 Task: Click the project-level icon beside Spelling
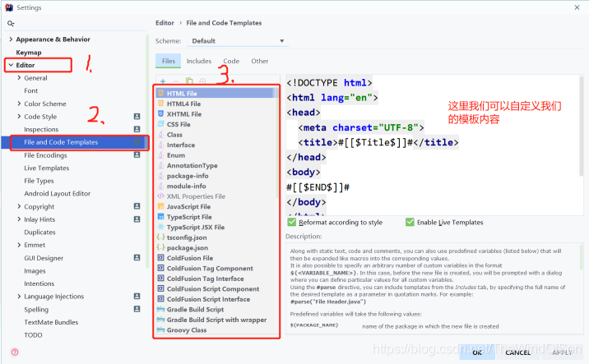click(x=137, y=309)
